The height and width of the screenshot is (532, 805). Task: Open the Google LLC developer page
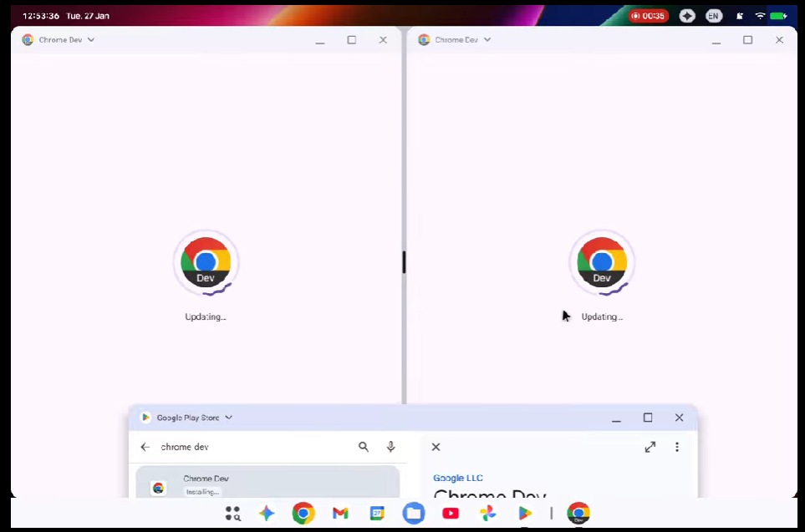coord(458,478)
